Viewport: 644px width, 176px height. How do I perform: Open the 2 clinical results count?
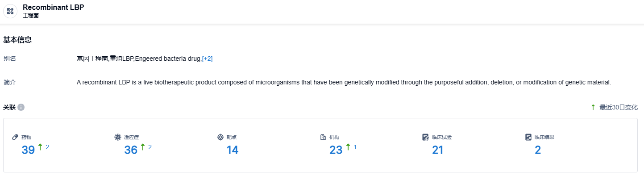[538, 150]
